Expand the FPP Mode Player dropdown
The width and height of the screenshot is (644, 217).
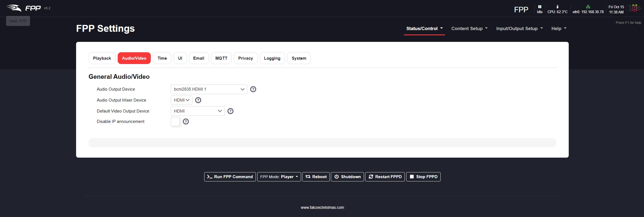coord(279,177)
